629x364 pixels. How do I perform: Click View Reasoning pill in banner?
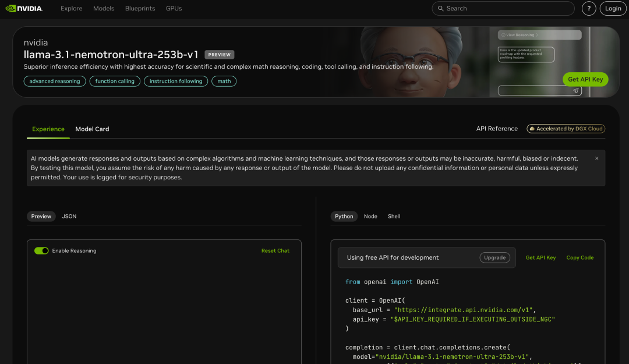point(539,35)
